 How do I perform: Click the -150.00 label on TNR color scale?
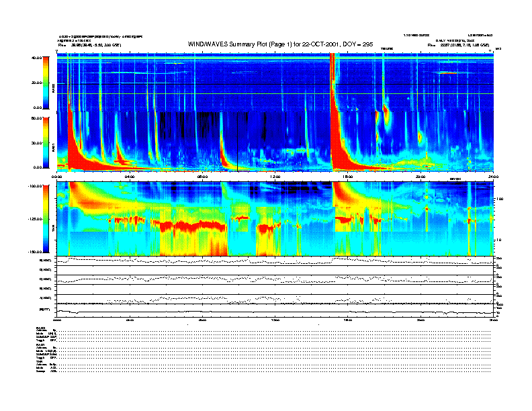click(x=35, y=252)
